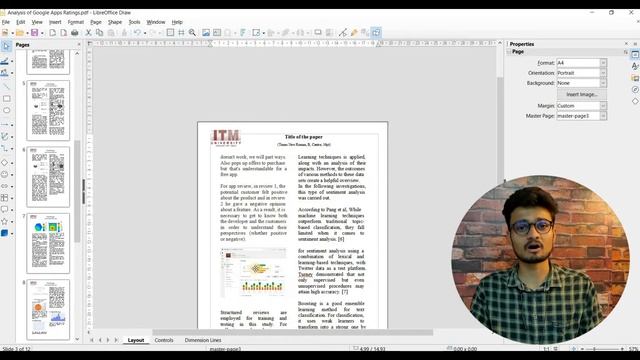Click the Insert Image icon in toolbar
The image size is (640, 360).
[x=206, y=33]
